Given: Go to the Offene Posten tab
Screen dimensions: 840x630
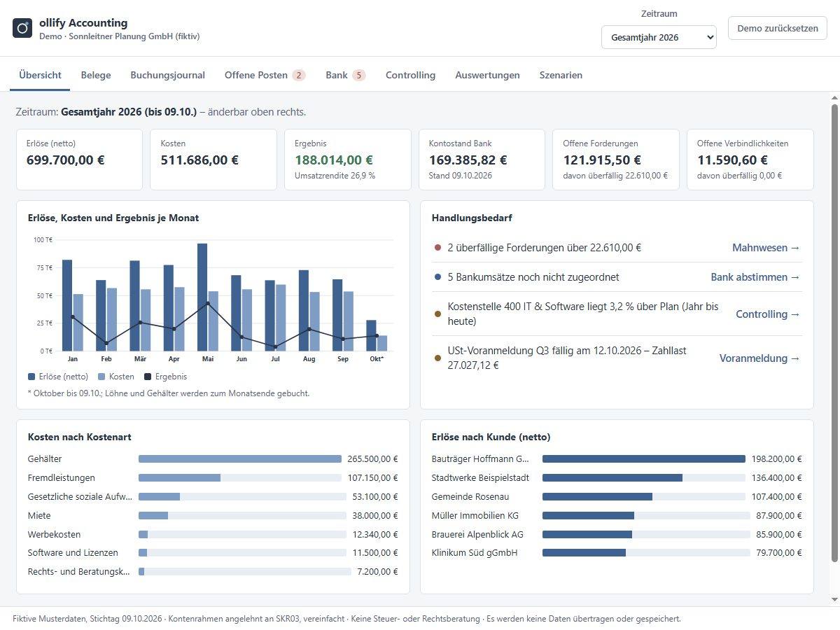Looking at the screenshot, I should pyautogui.click(x=265, y=75).
